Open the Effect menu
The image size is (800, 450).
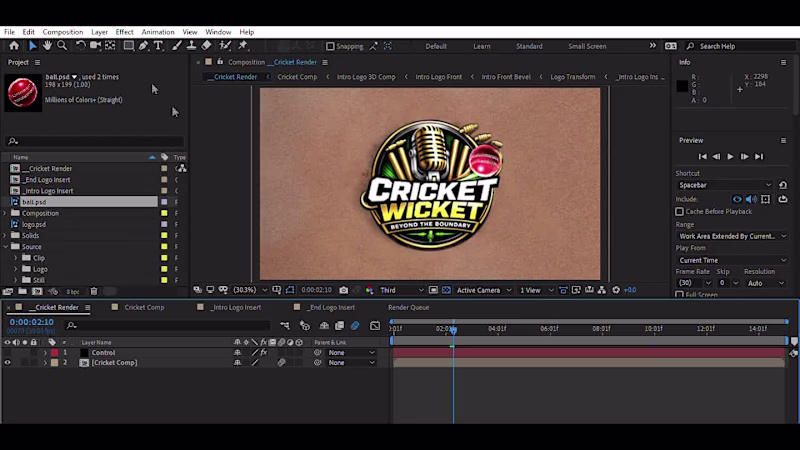click(x=124, y=32)
